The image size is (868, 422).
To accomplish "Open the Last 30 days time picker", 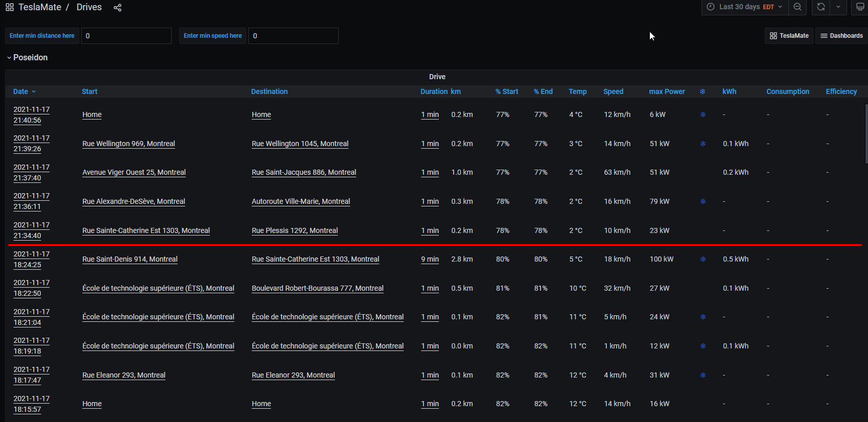I will coord(745,7).
